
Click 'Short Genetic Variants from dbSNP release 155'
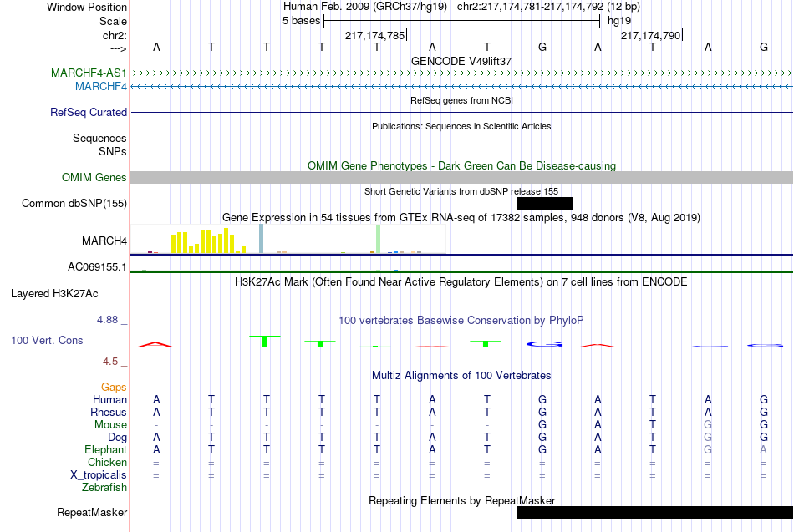[x=461, y=191]
